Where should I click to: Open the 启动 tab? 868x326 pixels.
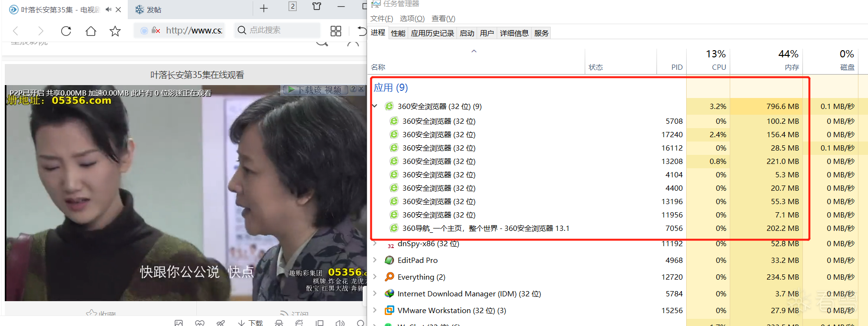(467, 33)
